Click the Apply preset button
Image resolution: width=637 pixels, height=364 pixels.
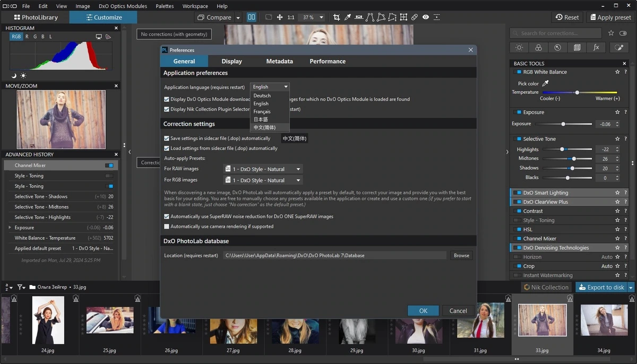[609, 18]
